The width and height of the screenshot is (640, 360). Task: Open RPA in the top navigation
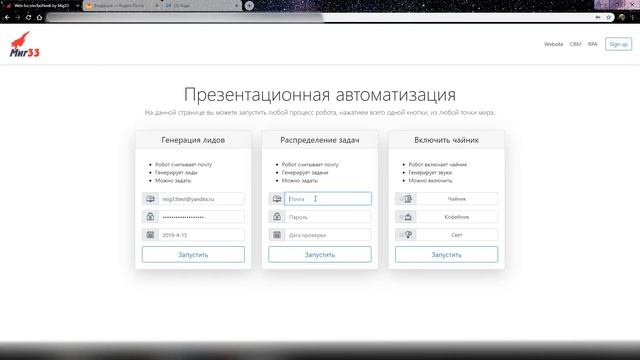coord(593,44)
